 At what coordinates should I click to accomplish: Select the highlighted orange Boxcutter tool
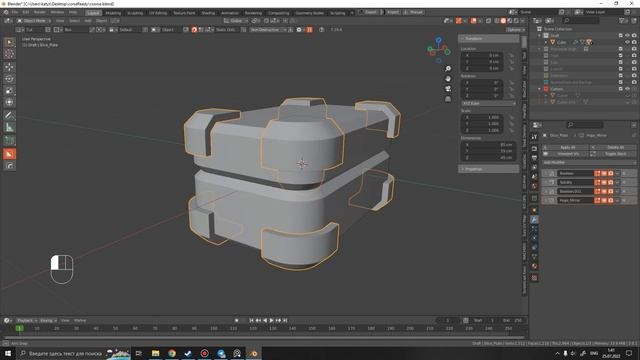[x=9, y=154]
